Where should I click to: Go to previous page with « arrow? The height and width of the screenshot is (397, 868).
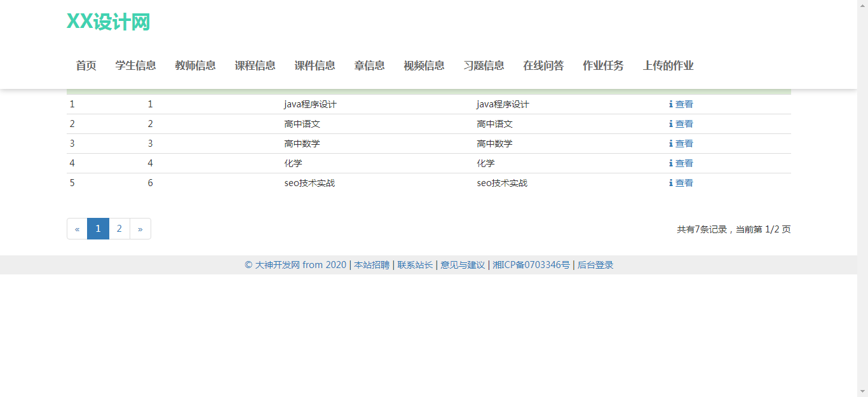pyautogui.click(x=77, y=229)
